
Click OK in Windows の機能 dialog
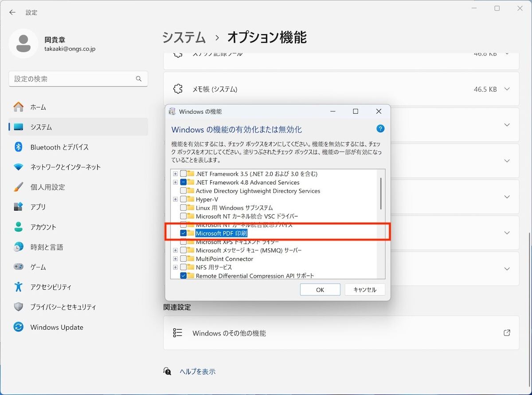click(x=320, y=289)
